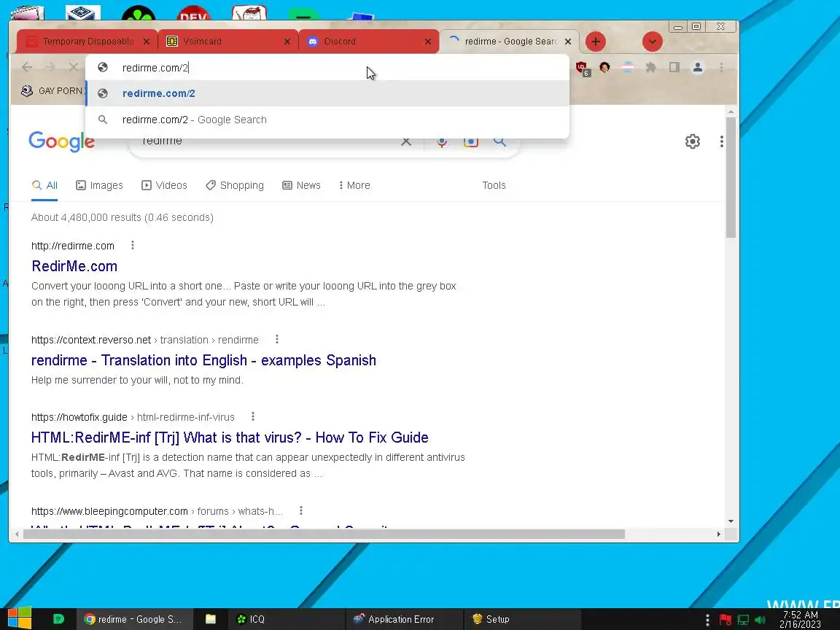
Task: Open the uBlock Origin extension icon
Action: coord(582,68)
